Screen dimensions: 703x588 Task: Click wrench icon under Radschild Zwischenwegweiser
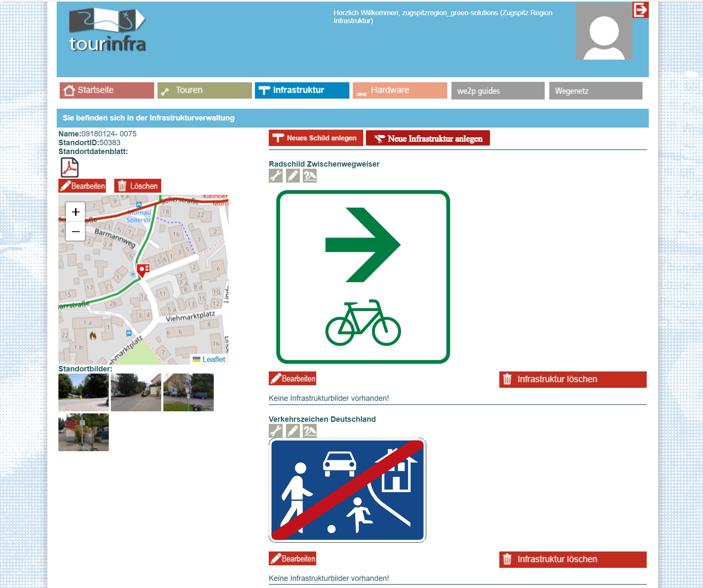coord(275,176)
